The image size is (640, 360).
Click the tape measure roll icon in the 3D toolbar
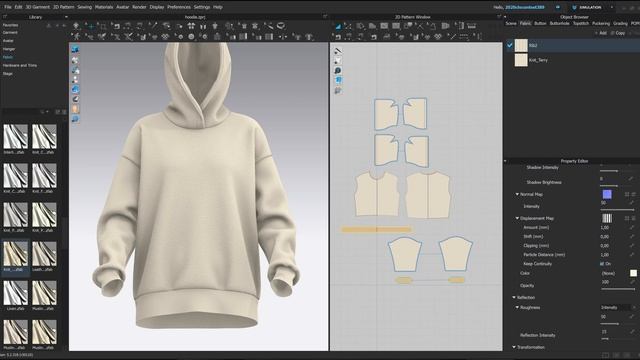[x=281, y=26]
